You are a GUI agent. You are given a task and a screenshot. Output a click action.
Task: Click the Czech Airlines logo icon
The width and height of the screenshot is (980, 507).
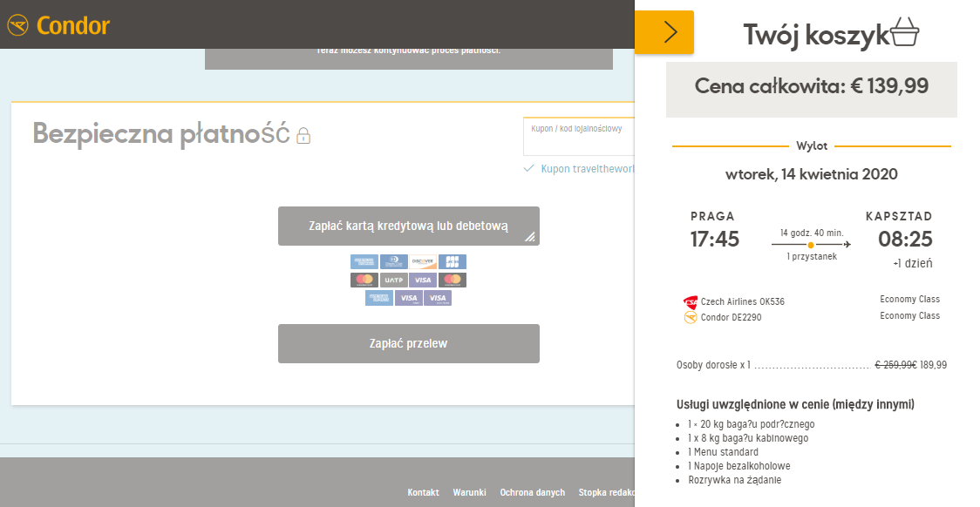tap(690, 302)
